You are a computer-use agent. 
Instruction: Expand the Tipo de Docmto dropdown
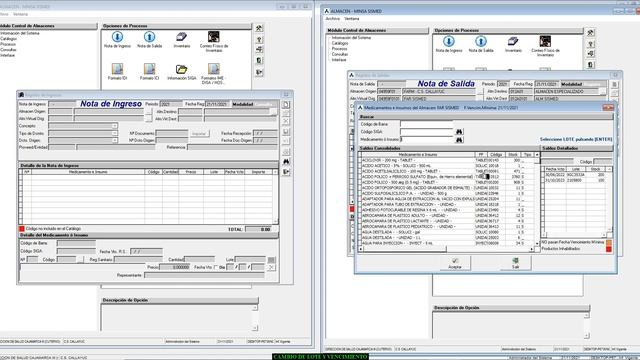pos(115,133)
